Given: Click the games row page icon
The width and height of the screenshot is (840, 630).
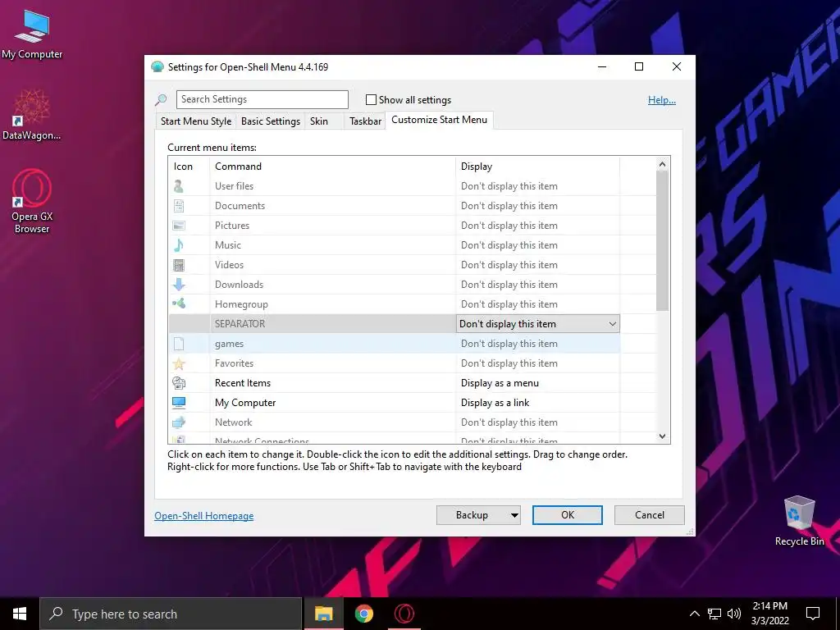Looking at the screenshot, I should click(x=179, y=344).
